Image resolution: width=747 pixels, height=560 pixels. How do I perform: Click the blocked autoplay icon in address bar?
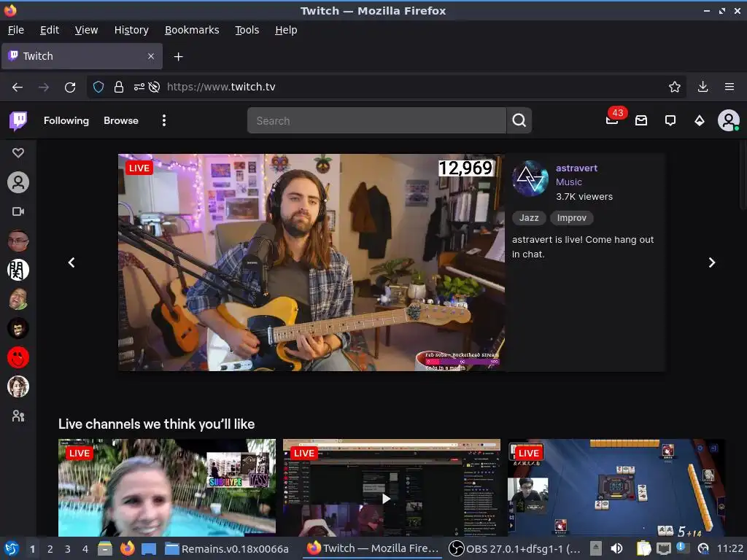point(154,87)
